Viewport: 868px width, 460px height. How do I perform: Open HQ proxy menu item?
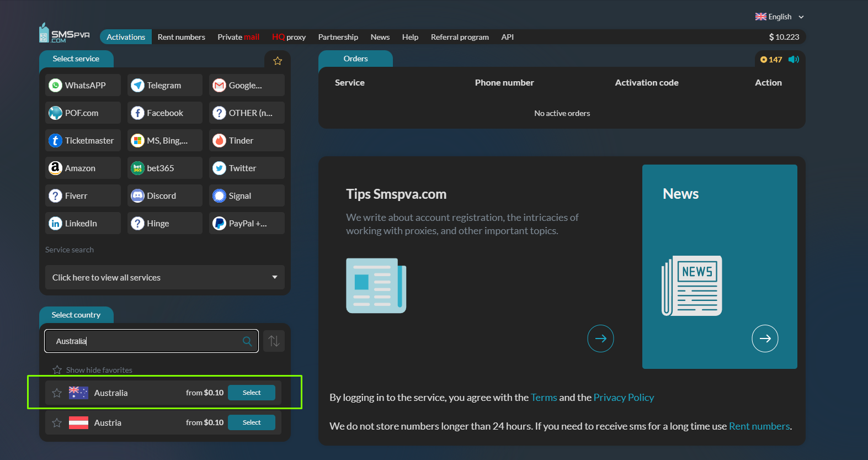coord(289,37)
